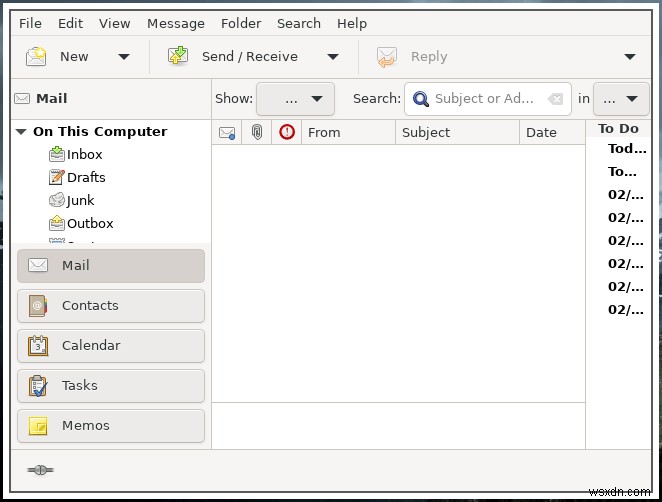Open the View menu
The image size is (662, 502).
(x=114, y=24)
